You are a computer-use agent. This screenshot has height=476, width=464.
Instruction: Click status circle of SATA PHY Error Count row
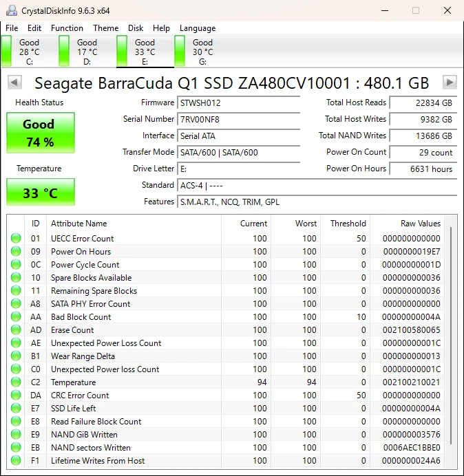click(16, 303)
